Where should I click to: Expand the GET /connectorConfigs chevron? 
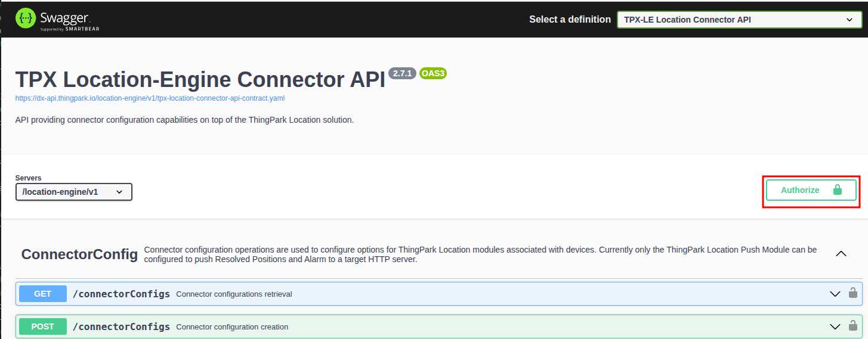[835, 294]
